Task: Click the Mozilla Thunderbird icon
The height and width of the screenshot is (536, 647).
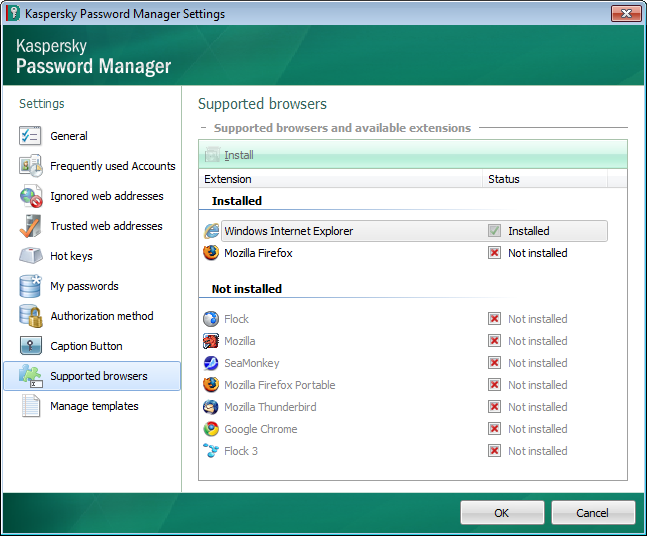Action: pos(211,407)
